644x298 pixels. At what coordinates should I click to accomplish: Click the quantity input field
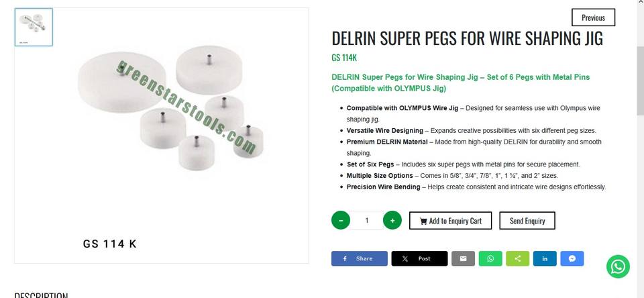click(366, 220)
